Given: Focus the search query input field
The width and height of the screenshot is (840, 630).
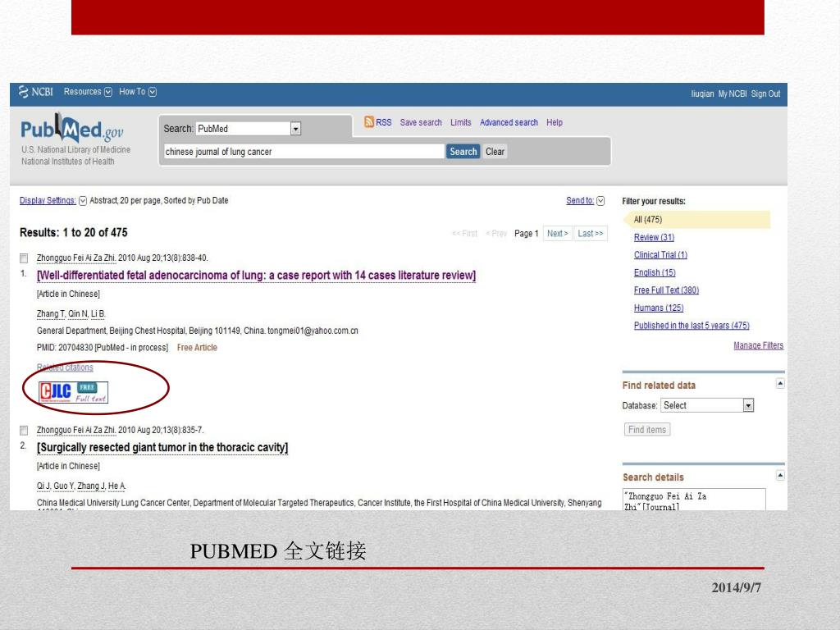Looking at the screenshot, I should (304, 152).
